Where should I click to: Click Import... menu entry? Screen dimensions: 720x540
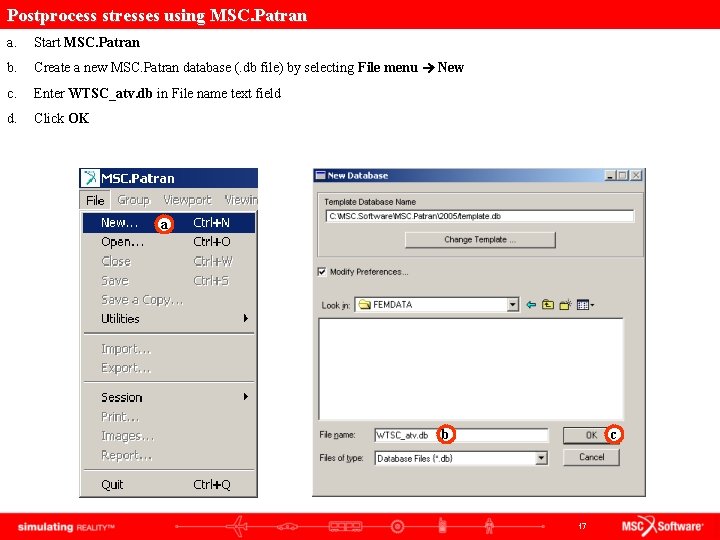pos(169,349)
